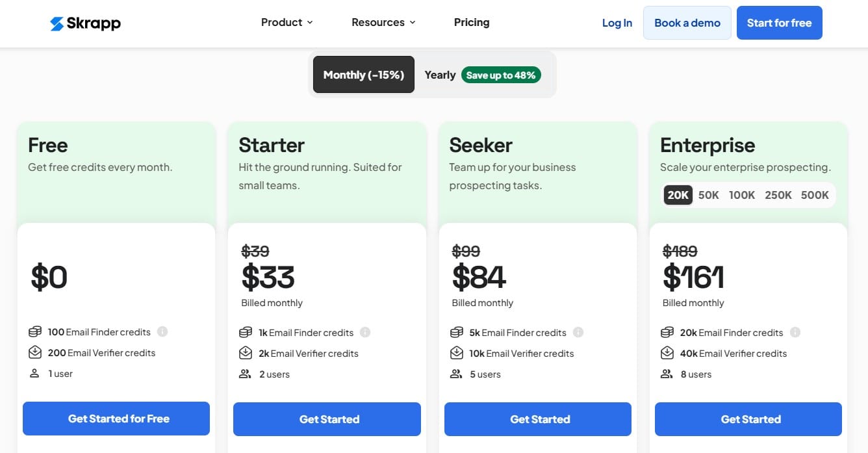Click the Starter plan users icon
This screenshot has width=868, height=453.
tap(245, 374)
